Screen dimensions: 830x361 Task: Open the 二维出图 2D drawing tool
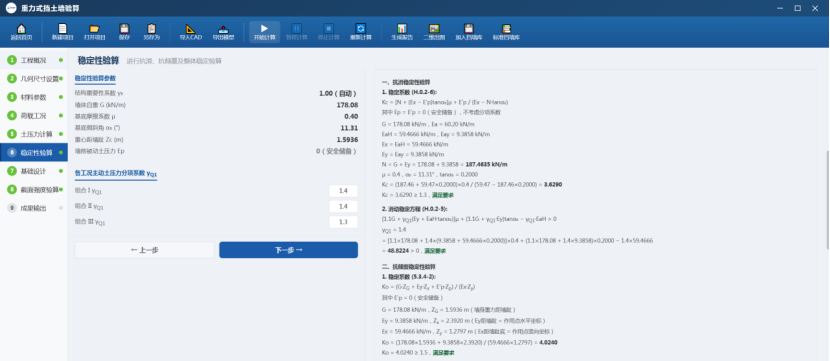tap(434, 32)
